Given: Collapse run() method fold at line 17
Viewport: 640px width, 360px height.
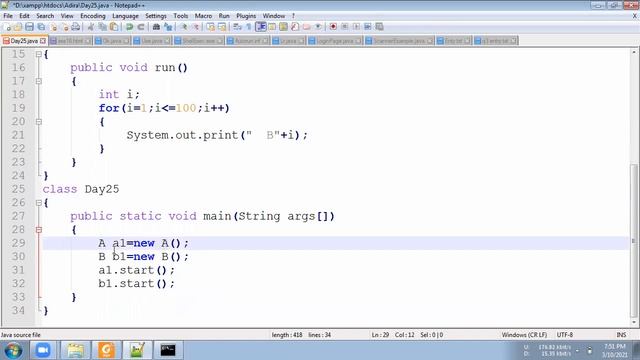Looking at the screenshot, I should pyautogui.click(x=38, y=81).
